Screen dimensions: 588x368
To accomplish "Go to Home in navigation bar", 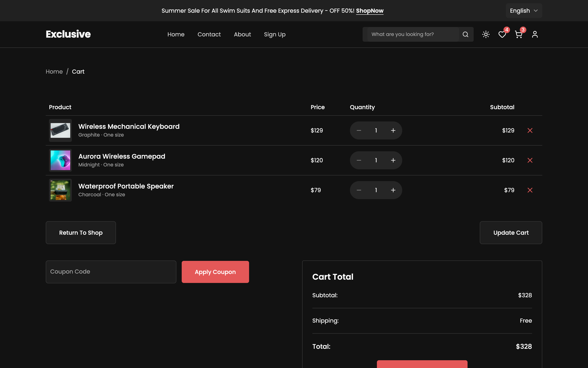I will pos(176,34).
